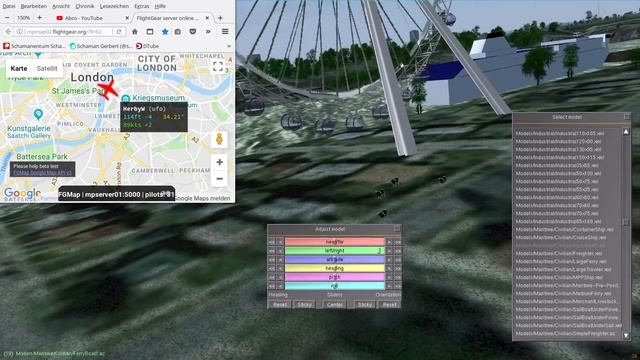
Task: Open a new browser tab
Action: tap(220, 18)
